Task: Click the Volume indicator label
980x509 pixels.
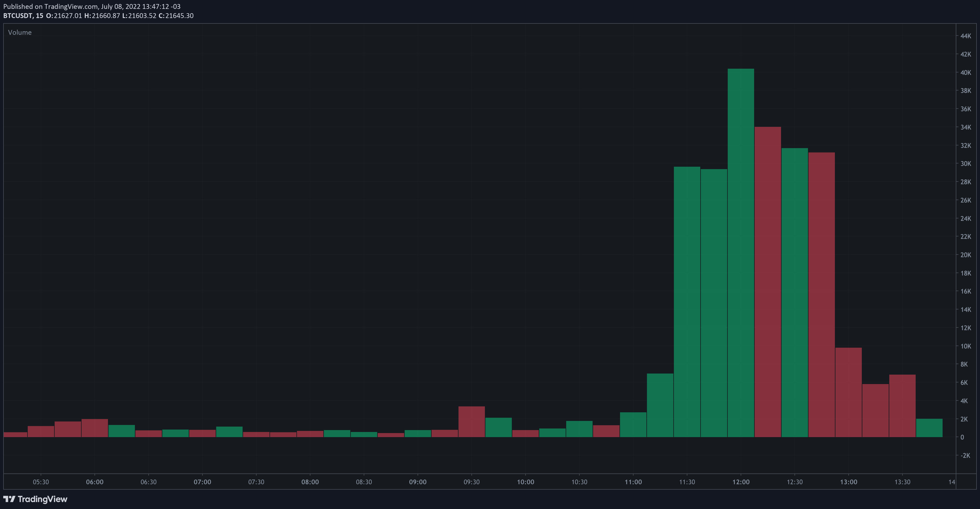Action: [x=20, y=32]
